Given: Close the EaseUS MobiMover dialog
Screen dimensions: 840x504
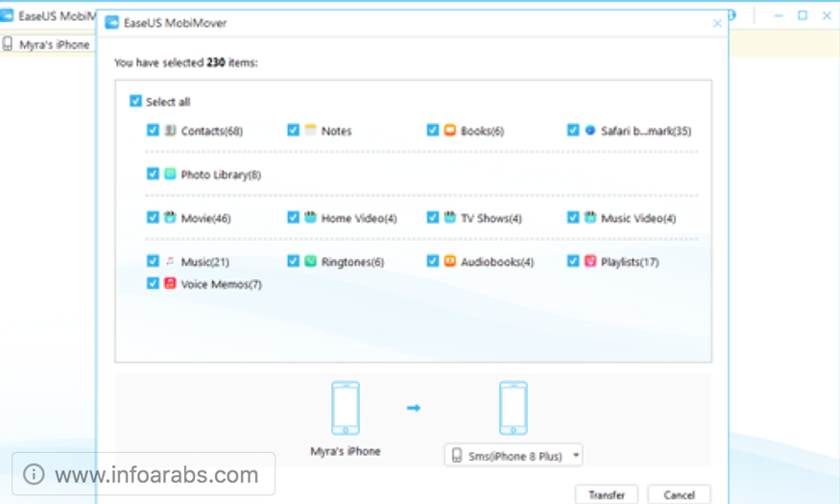Looking at the screenshot, I should click(717, 23).
